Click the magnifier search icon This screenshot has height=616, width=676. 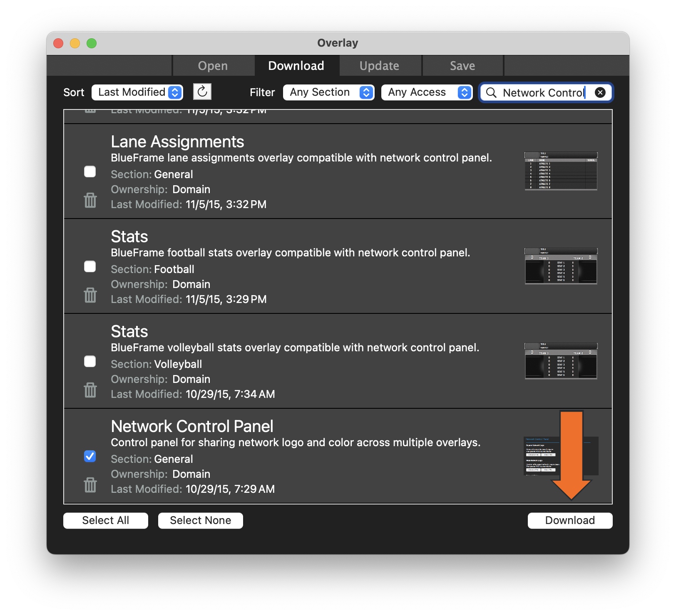click(491, 92)
